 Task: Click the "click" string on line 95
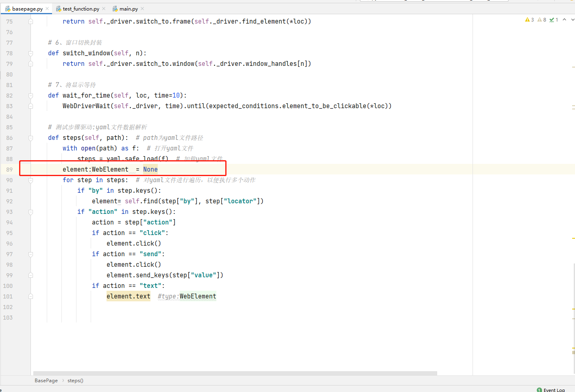pos(152,233)
